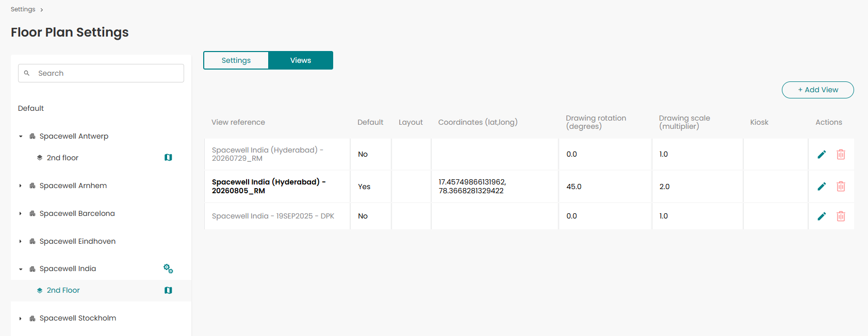Viewport: 868px width, 336px height.
Task: Click the 'Kiosk' column header
Action: click(759, 122)
